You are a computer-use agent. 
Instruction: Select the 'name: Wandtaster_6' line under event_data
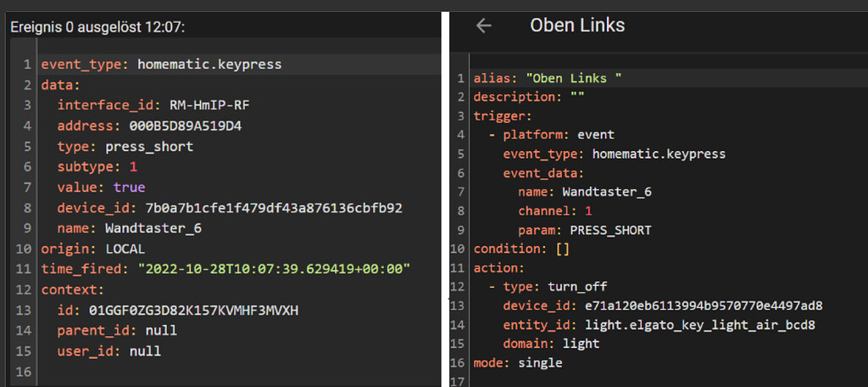[x=585, y=192]
